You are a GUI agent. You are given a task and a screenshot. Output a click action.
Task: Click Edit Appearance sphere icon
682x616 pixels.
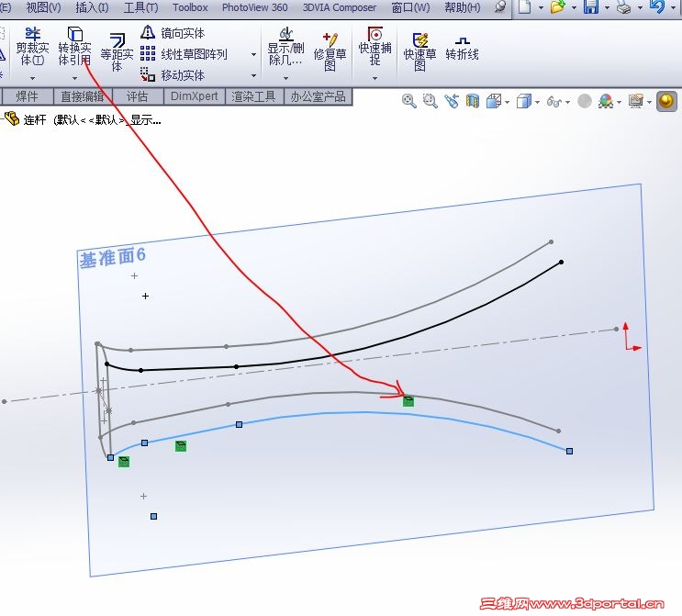click(585, 101)
